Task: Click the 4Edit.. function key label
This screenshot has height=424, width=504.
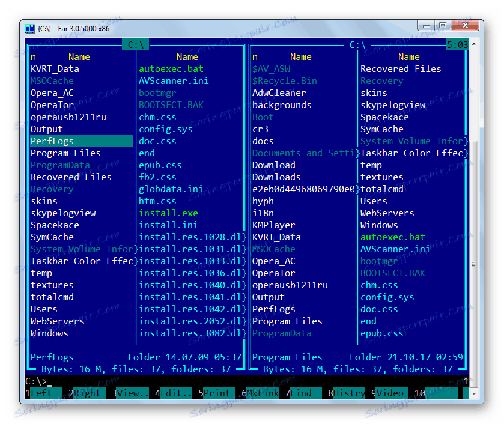Action: pos(174,393)
